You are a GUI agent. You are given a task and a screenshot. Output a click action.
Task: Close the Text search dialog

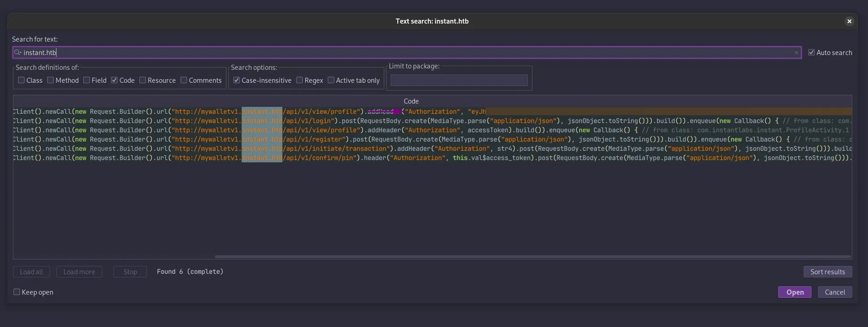click(849, 21)
